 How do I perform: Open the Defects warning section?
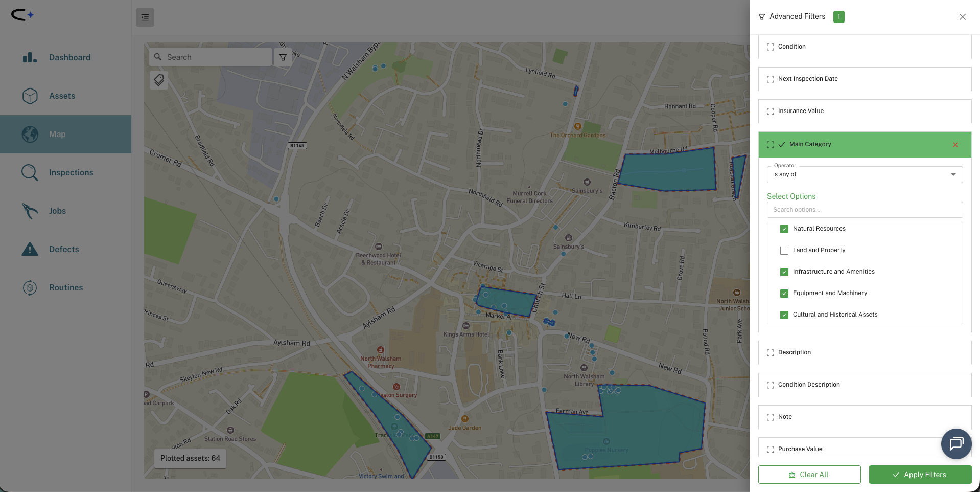pyautogui.click(x=64, y=249)
